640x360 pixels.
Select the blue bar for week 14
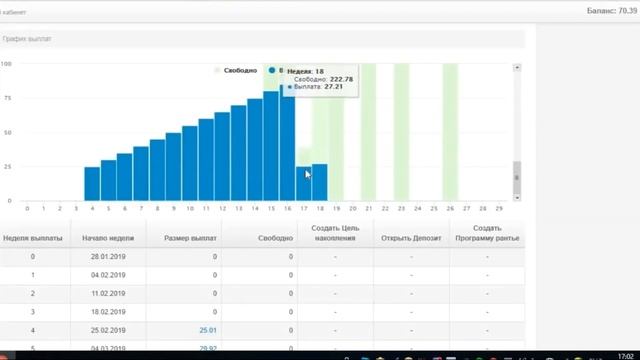pos(255,150)
